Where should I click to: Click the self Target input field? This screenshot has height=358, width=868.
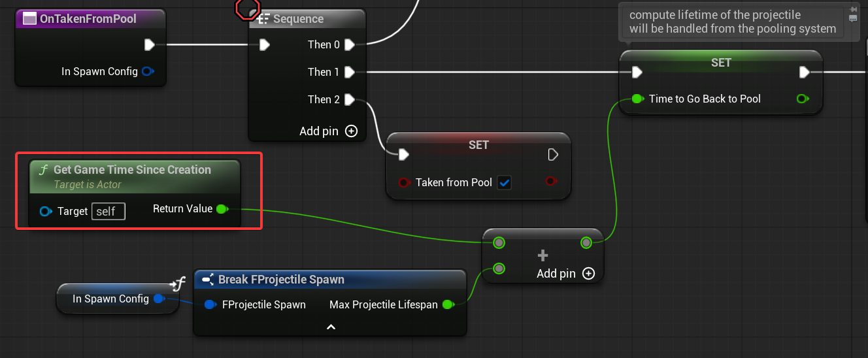[108, 212]
